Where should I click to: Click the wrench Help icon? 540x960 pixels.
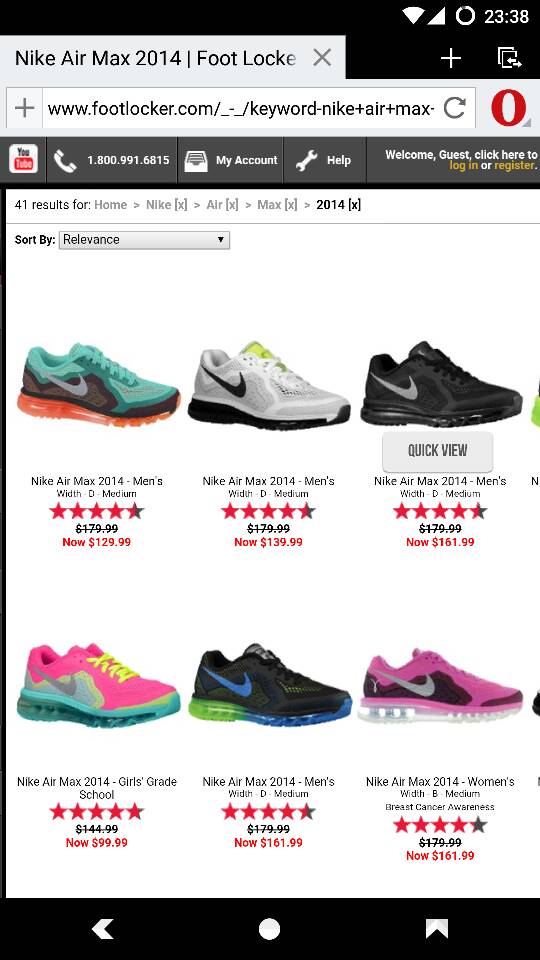click(x=307, y=160)
